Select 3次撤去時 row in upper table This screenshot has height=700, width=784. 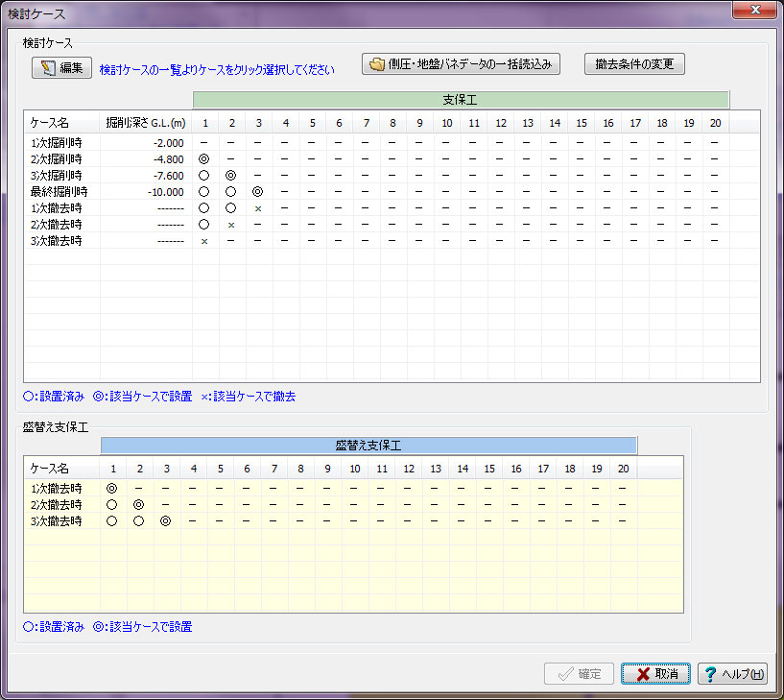coord(392,241)
